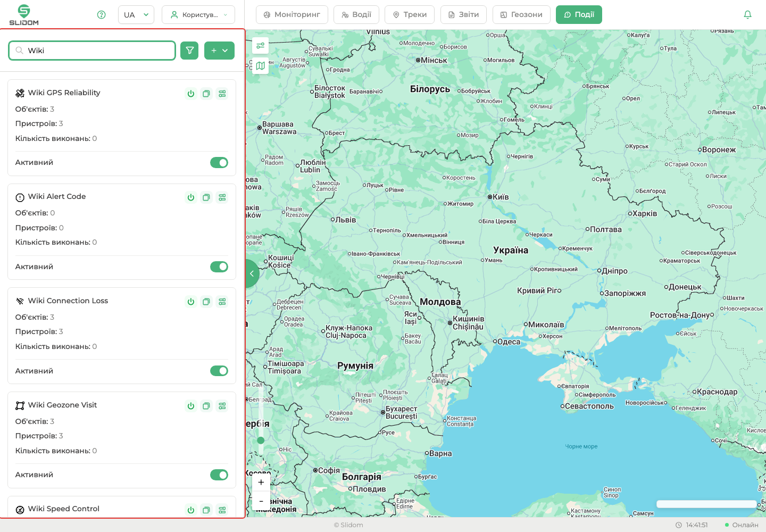Click the Slidom logo
Image resolution: width=766 pixels, height=532 pixels.
pos(24,15)
